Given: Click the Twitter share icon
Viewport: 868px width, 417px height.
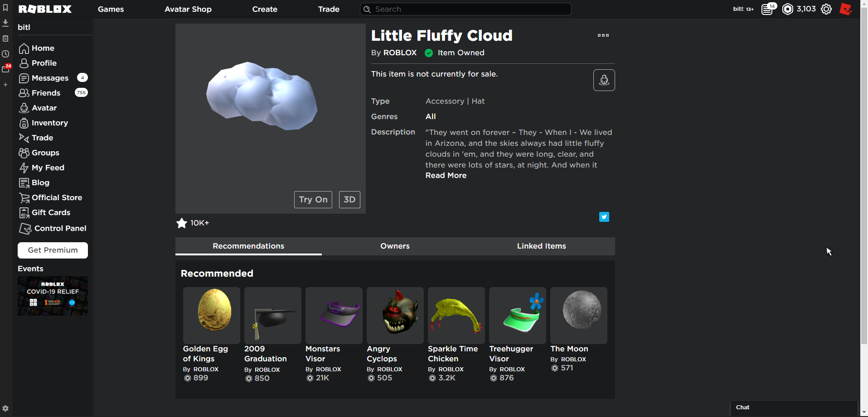Looking at the screenshot, I should tap(604, 217).
